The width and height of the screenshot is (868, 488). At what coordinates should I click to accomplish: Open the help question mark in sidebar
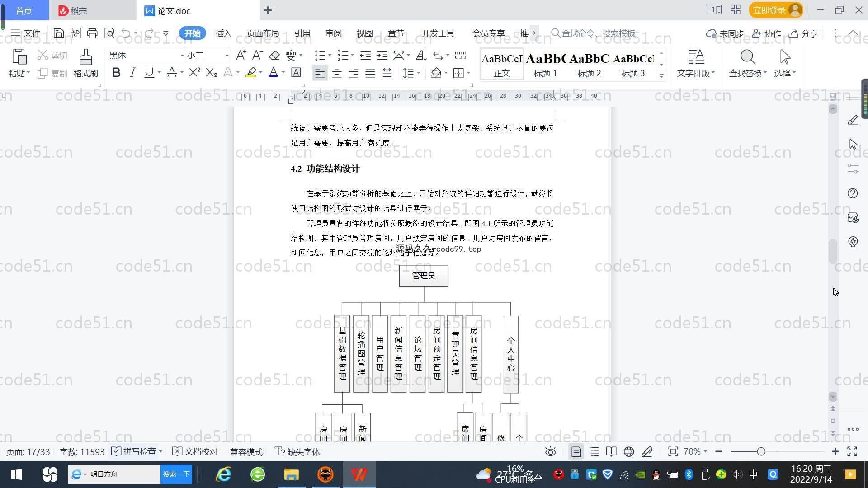tap(853, 193)
